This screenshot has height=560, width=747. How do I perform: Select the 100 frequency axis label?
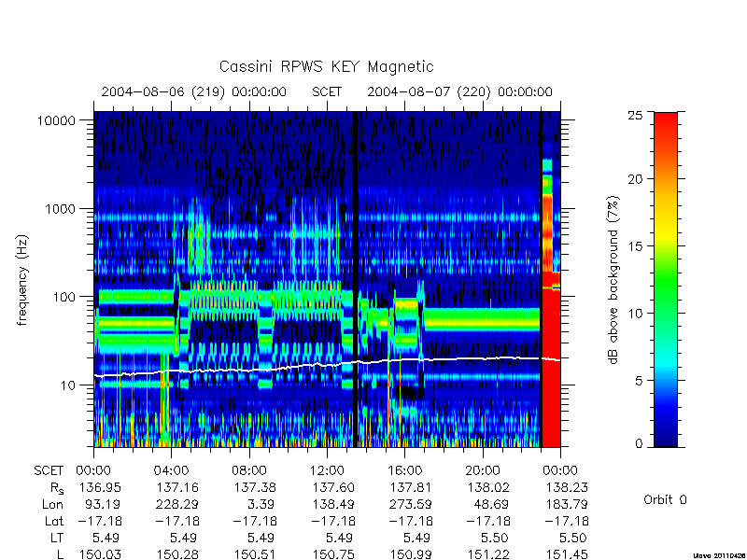click(64, 297)
